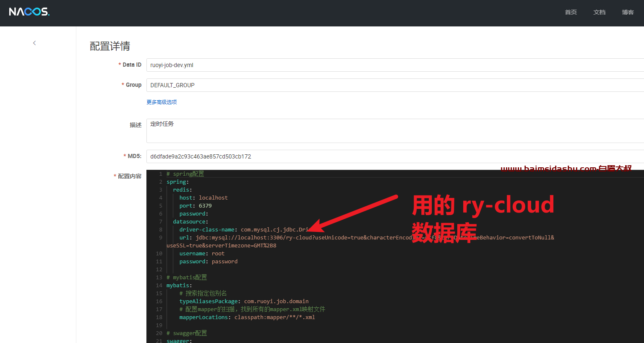Click '# swagger配置' comment line
The height and width of the screenshot is (343, 644).
(187, 333)
